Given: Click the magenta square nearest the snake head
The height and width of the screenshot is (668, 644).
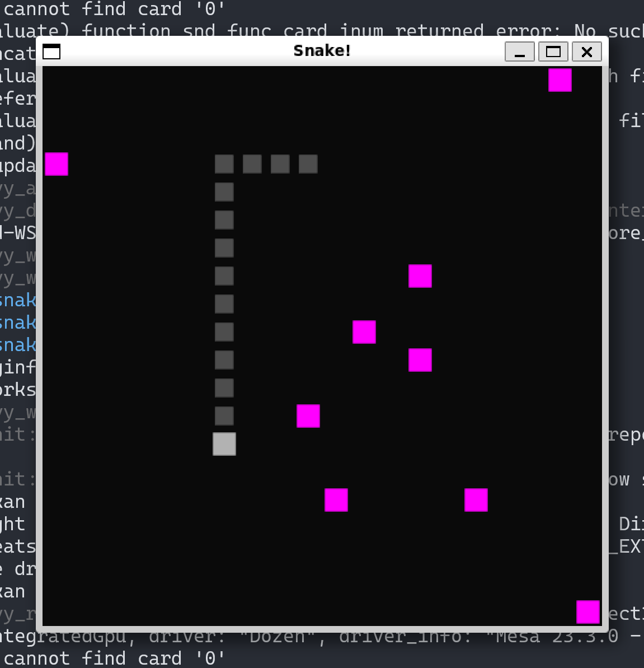Looking at the screenshot, I should [x=308, y=416].
